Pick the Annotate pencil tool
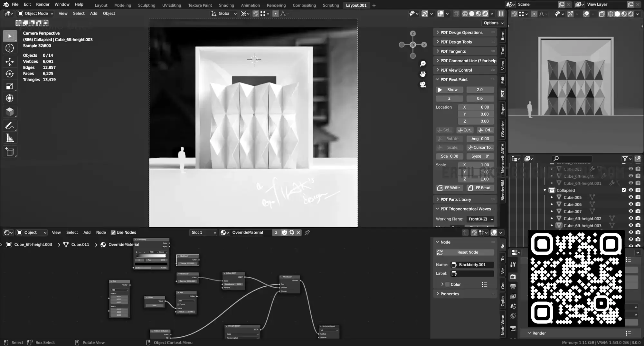Image resolution: width=644 pixels, height=346 pixels. pos(10,126)
